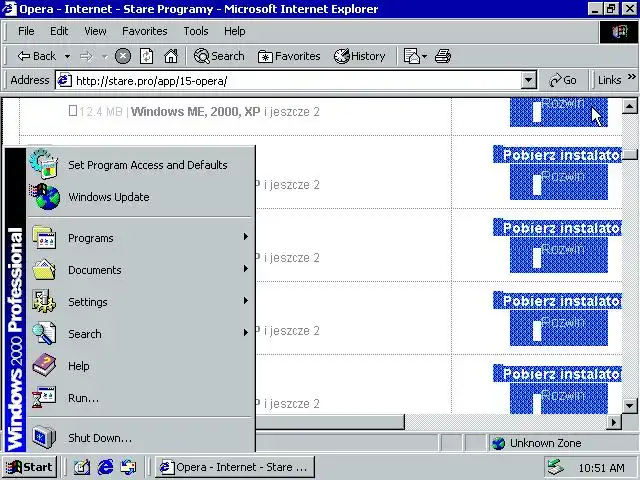Click the 10:51 AM clock

tap(601, 468)
